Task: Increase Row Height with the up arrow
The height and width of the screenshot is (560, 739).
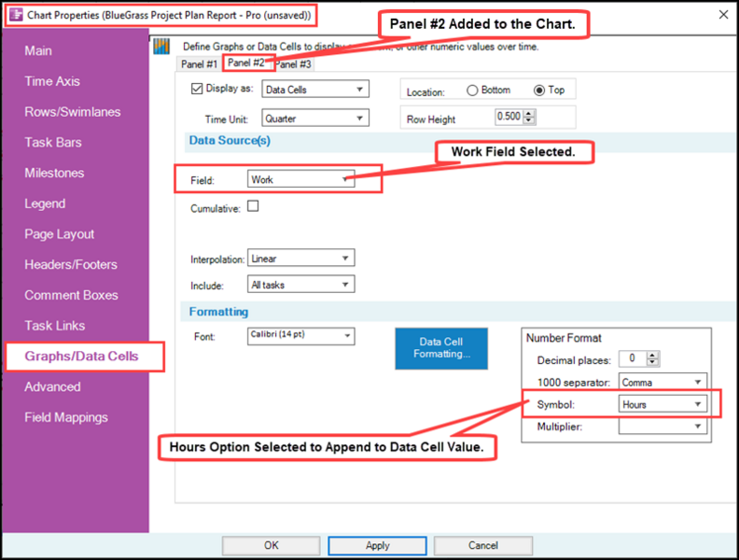Action: [x=529, y=113]
